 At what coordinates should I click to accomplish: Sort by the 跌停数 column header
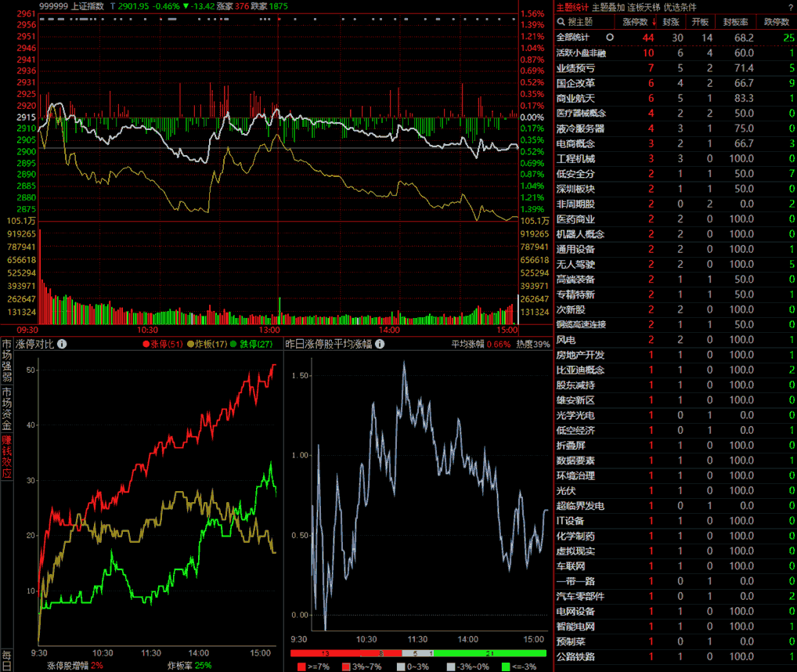[777, 22]
